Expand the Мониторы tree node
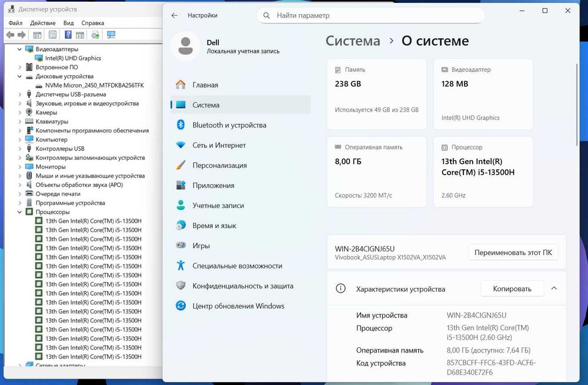588x385 pixels. [19, 167]
